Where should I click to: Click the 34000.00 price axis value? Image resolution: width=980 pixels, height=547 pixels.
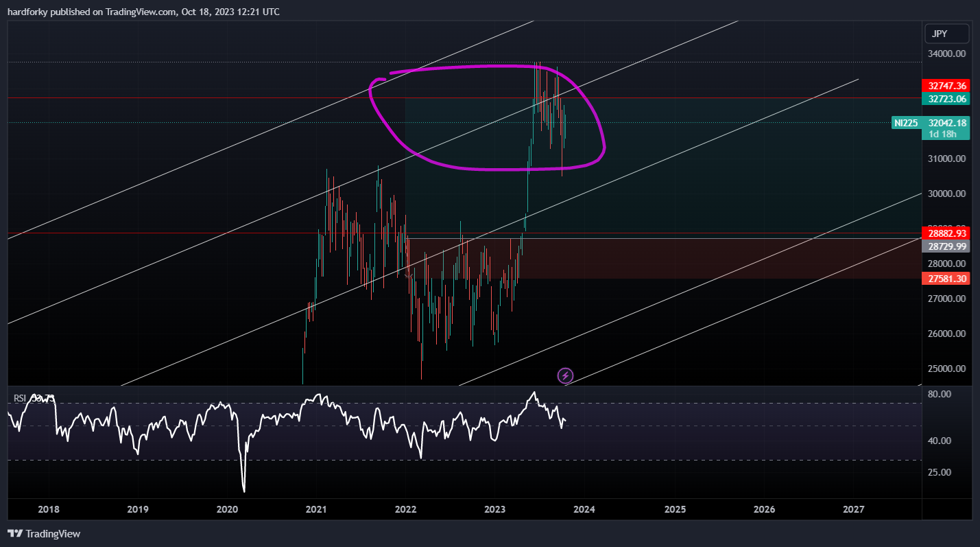(x=947, y=54)
